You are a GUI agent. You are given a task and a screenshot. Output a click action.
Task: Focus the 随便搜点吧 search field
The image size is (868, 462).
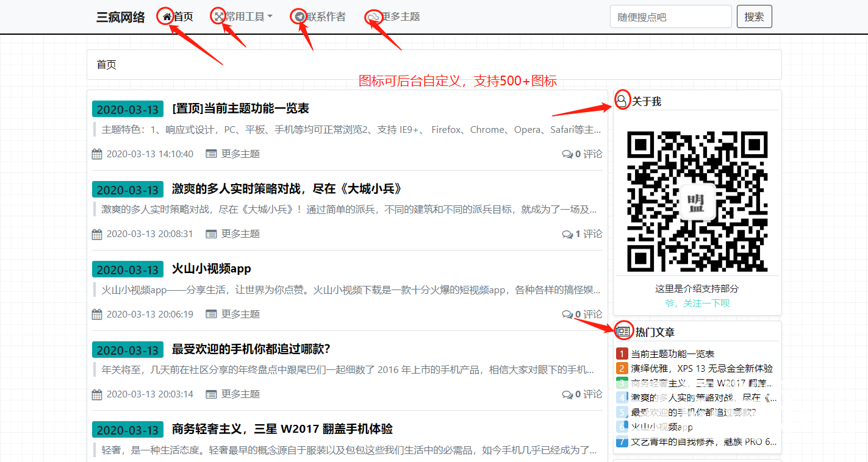[670, 17]
